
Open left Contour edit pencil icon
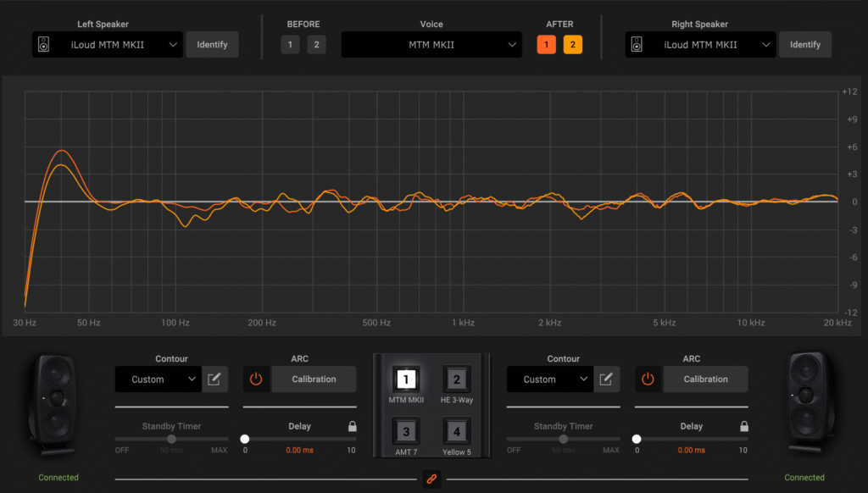pyautogui.click(x=214, y=379)
